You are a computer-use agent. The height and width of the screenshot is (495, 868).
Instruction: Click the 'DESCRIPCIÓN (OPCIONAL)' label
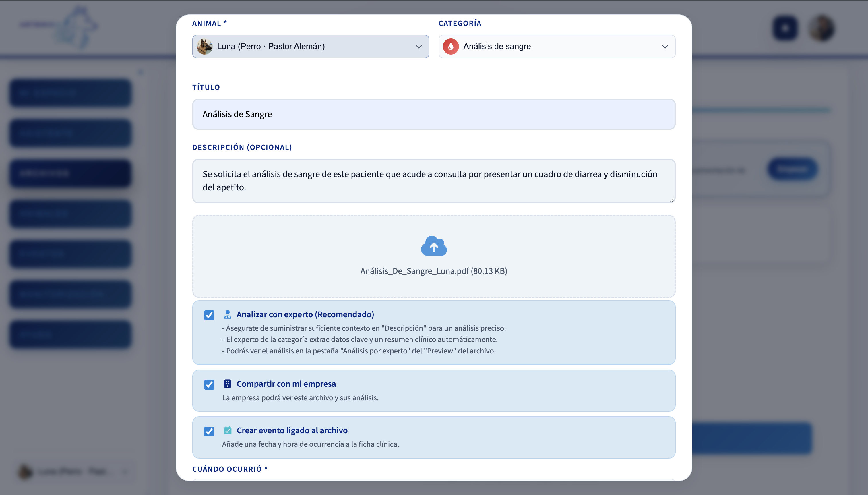[x=242, y=148]
